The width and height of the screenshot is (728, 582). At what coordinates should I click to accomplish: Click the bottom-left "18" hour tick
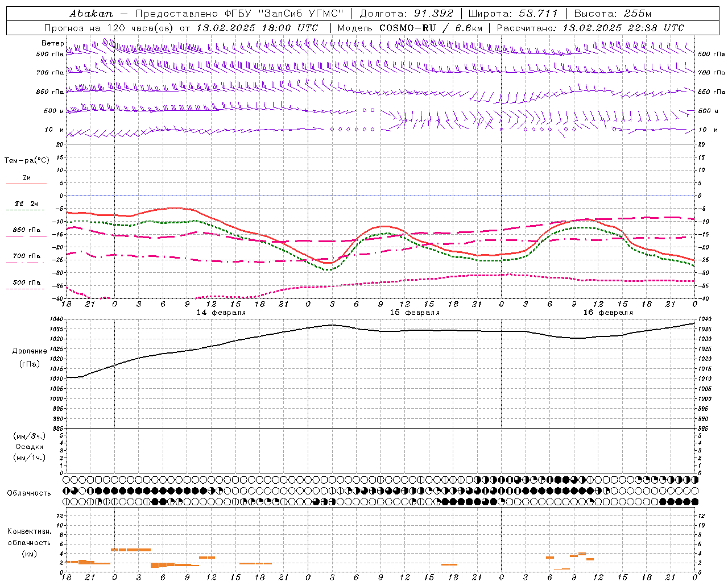coord(66,577)
